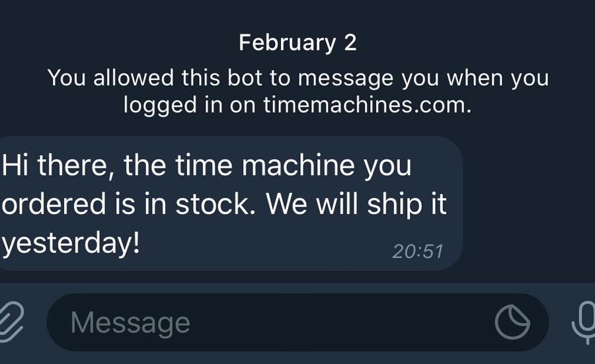This screenshot has width=595, height=364.
Task: Click "ordered is in stock" message line
Action: (129, 203)
